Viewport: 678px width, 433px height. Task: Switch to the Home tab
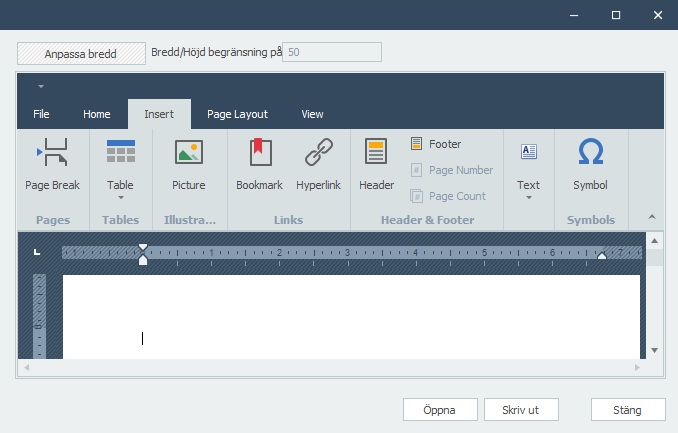[97, 114]
